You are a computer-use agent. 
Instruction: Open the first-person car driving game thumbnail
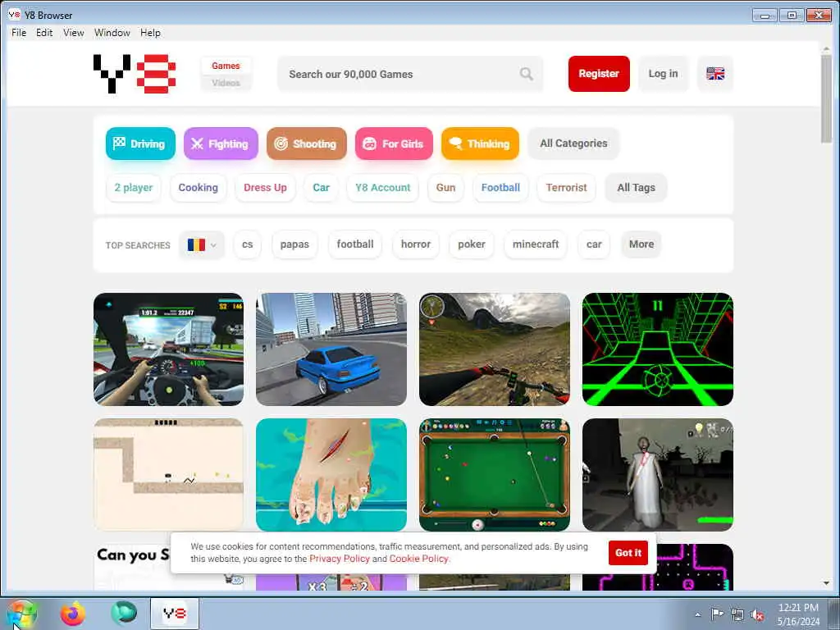click(168, 349)
